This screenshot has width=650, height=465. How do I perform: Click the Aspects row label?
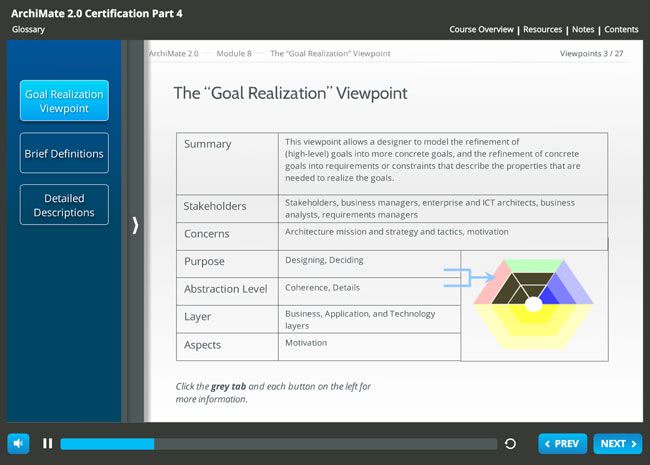click(x=202, y=345)
